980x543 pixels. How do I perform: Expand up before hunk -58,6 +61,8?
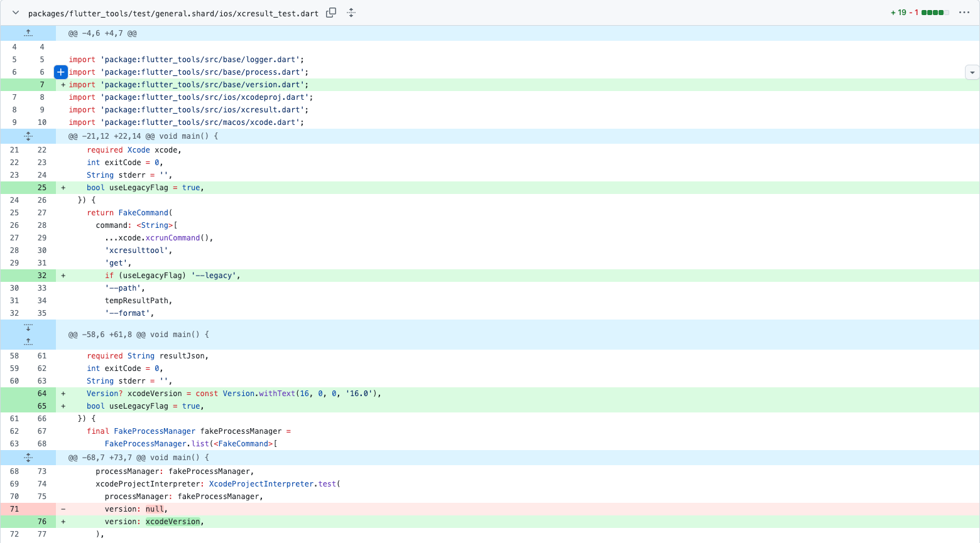coord(28,341)
